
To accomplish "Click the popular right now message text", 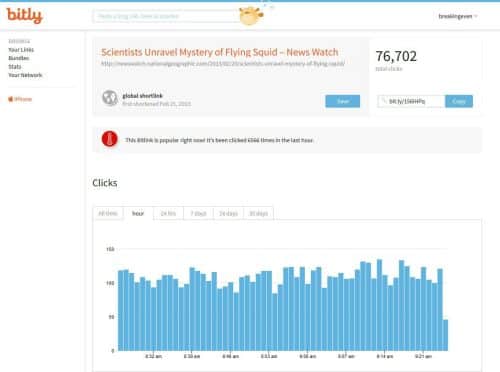I will pyautogui.click(x=219, y=140).
